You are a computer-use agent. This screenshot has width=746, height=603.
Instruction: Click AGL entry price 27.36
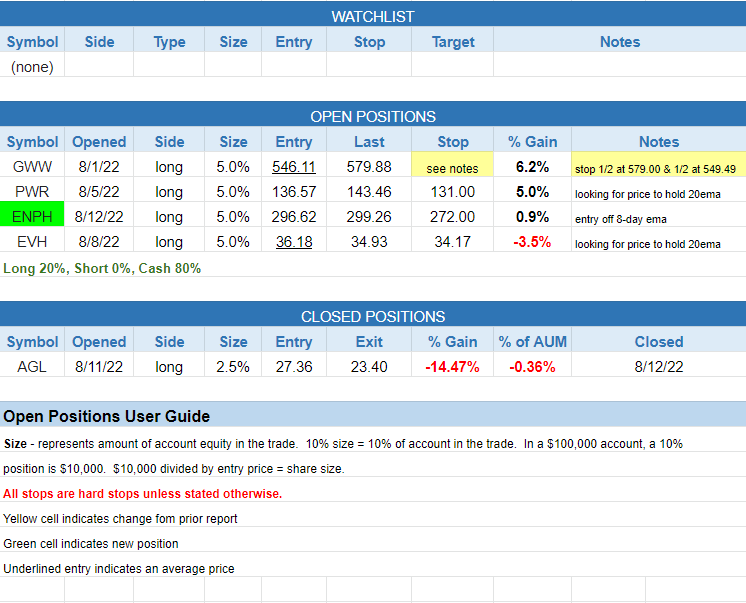[x=294, y=366]
